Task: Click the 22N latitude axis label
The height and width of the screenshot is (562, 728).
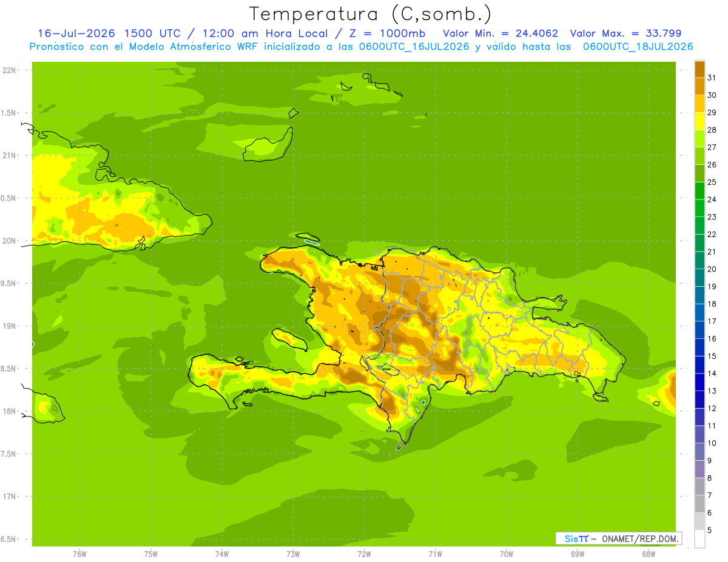Action: point(10,70)
